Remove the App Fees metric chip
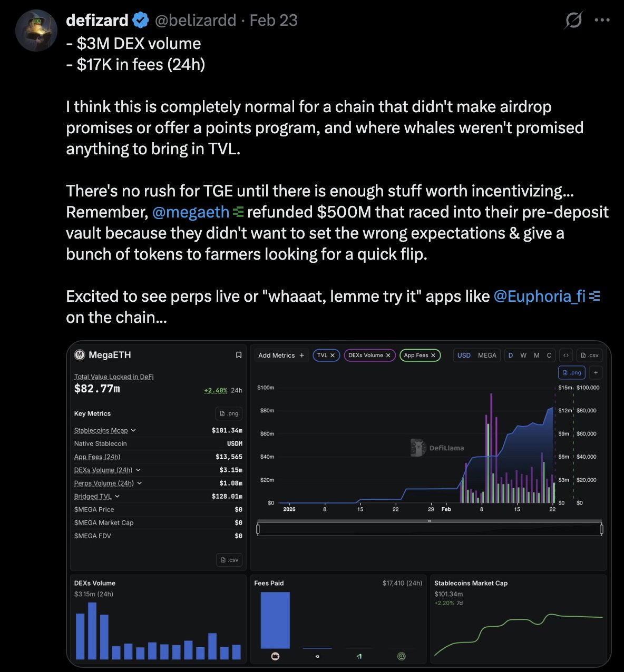 click(433, 355)
